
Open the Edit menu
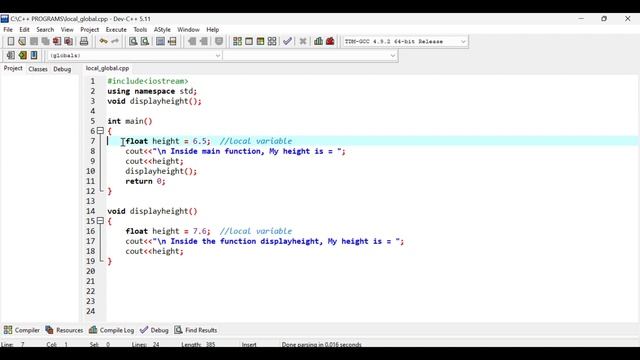pyautogui.click(x=24, y=29)
